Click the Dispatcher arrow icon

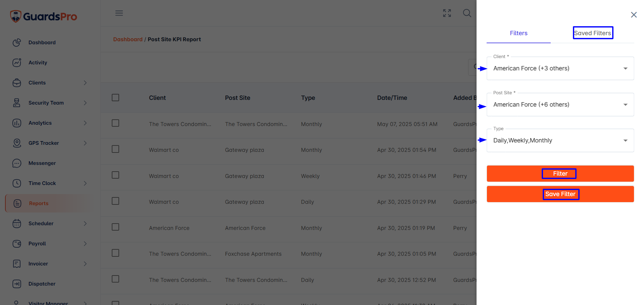(x=17, y=284)
